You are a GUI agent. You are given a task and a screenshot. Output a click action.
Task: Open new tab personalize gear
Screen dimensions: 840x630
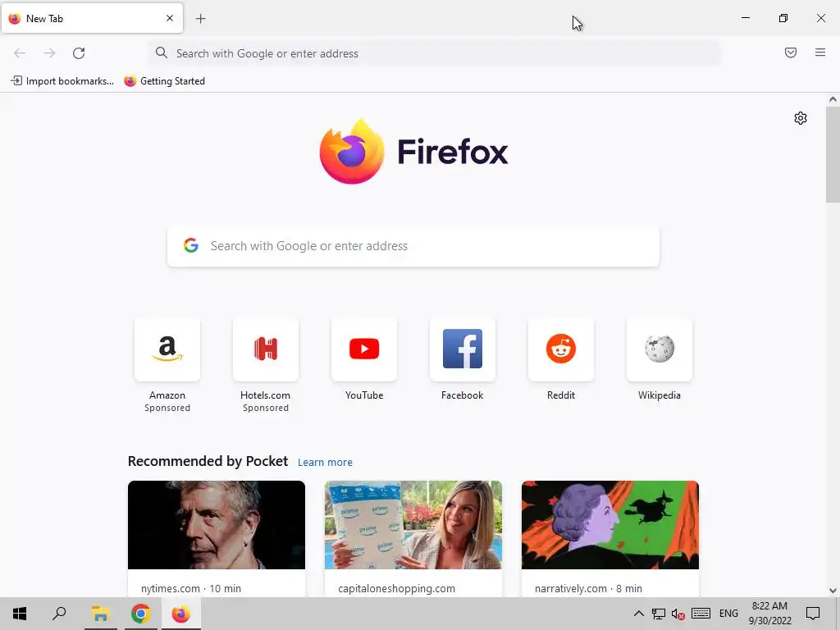(x=801, y=118)
